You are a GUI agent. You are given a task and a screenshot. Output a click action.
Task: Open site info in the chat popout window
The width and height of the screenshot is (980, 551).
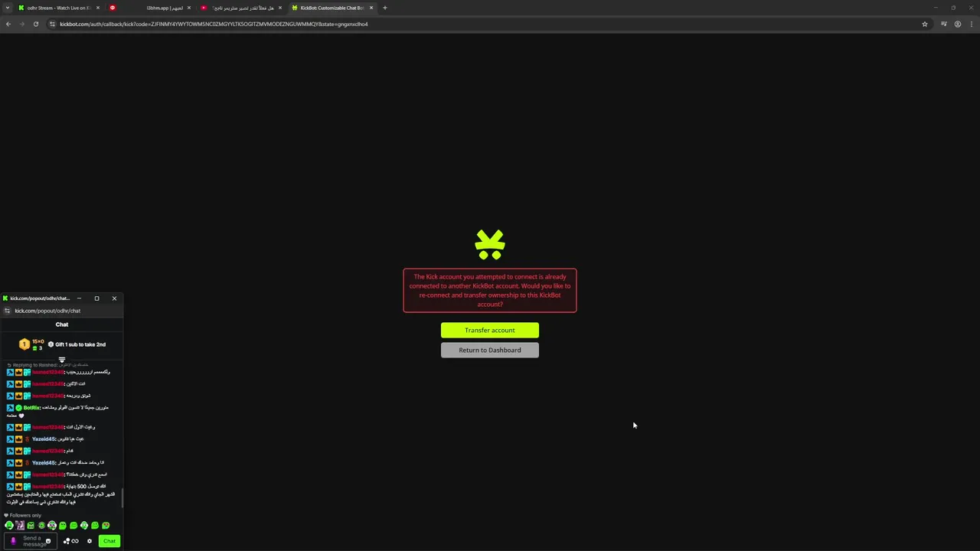coord(7,311)
